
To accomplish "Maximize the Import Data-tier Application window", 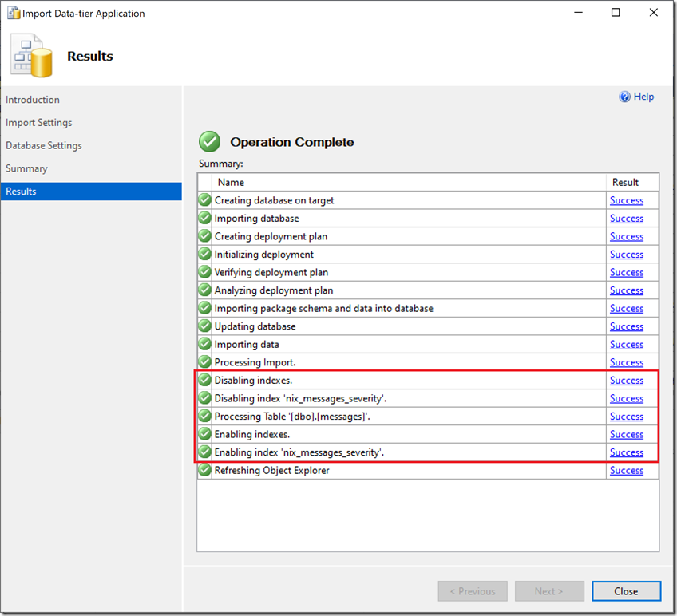I will pyautogui.click(x=616, y=13).
